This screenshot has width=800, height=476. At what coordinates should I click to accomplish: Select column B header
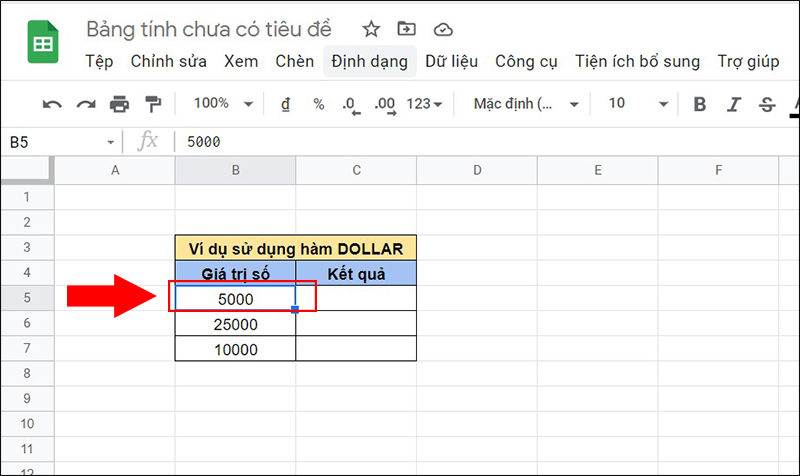tap(235, 170)
